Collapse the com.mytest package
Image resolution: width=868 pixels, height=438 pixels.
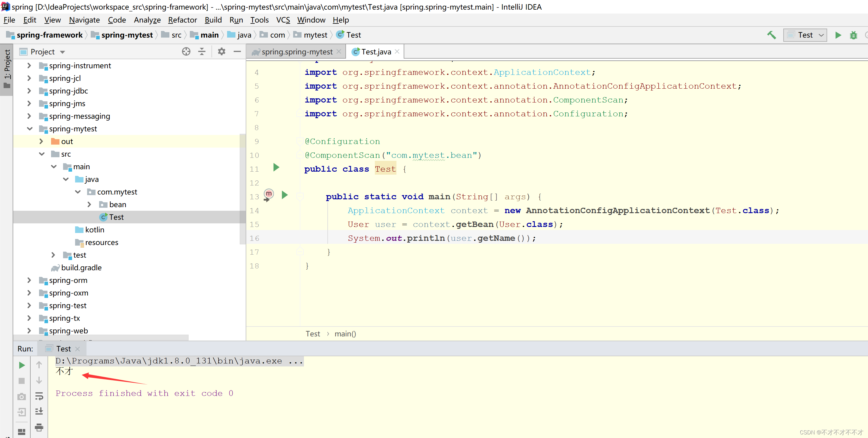tap(78, 191)
